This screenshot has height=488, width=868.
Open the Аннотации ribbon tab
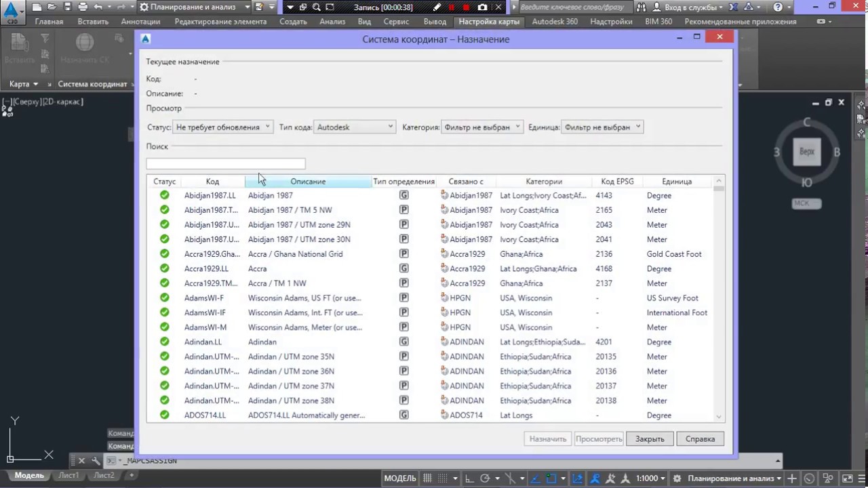coord(140,22)
